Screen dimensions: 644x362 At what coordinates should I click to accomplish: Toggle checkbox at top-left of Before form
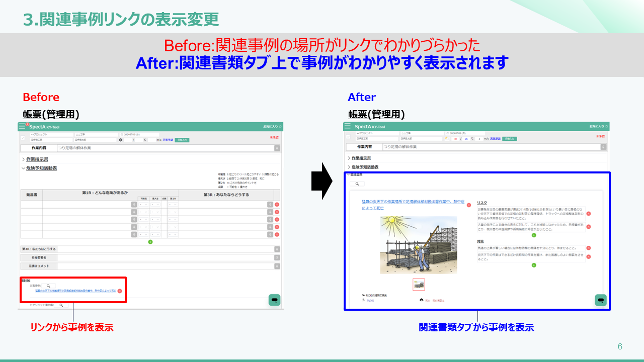[x=23, y=137]
